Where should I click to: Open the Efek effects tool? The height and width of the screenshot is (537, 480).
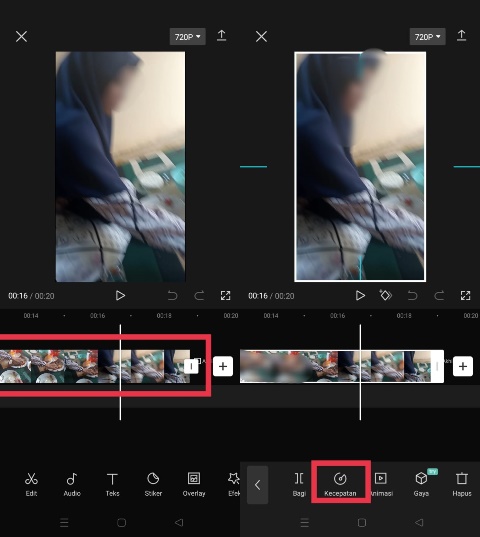(x=234, y=484)
